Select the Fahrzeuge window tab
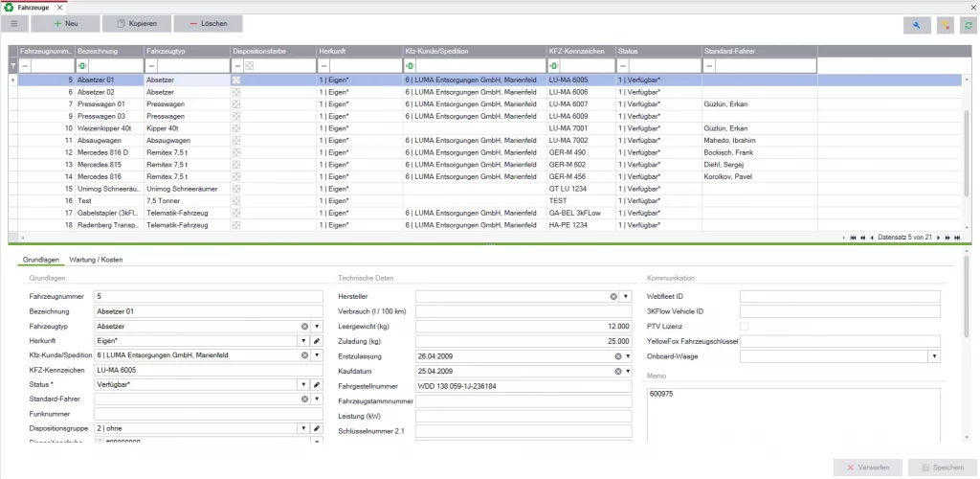The height and width of the screenshot is (479, 980). tap(33, 8)
